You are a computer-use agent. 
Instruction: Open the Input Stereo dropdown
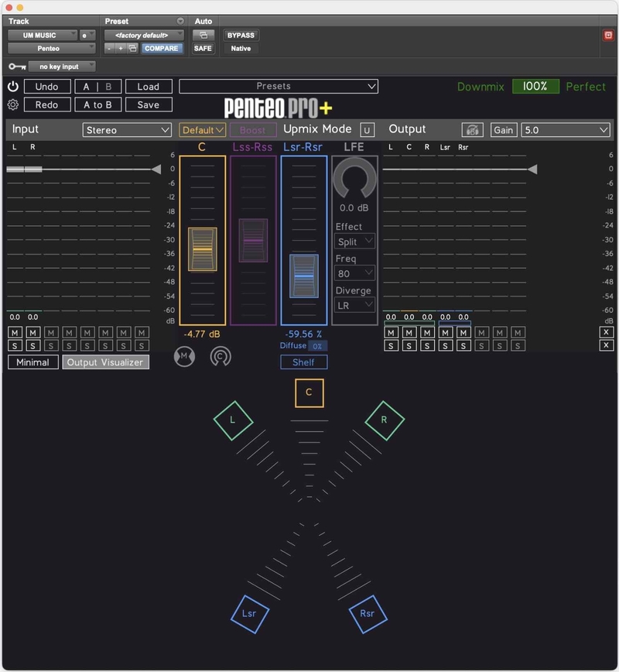pyautogui.click(x=127, y=130)
